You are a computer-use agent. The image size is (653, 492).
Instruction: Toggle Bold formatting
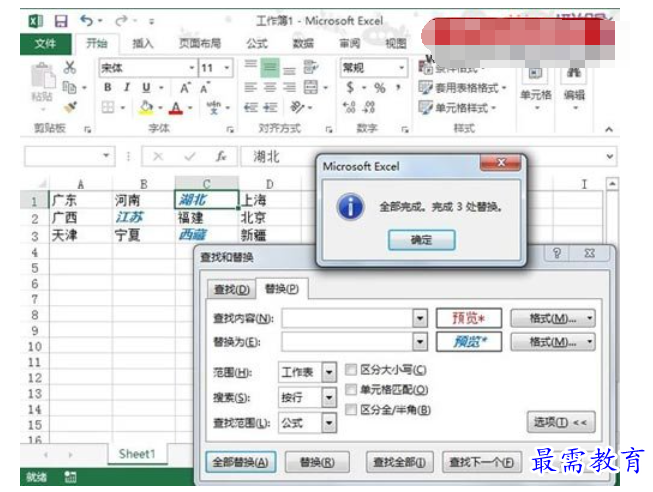107,87
